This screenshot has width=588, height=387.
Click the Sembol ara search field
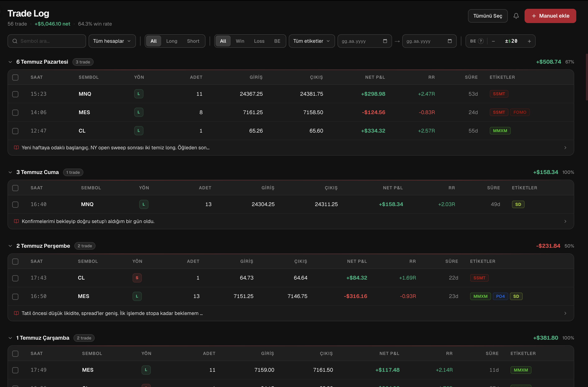[47, 41]
